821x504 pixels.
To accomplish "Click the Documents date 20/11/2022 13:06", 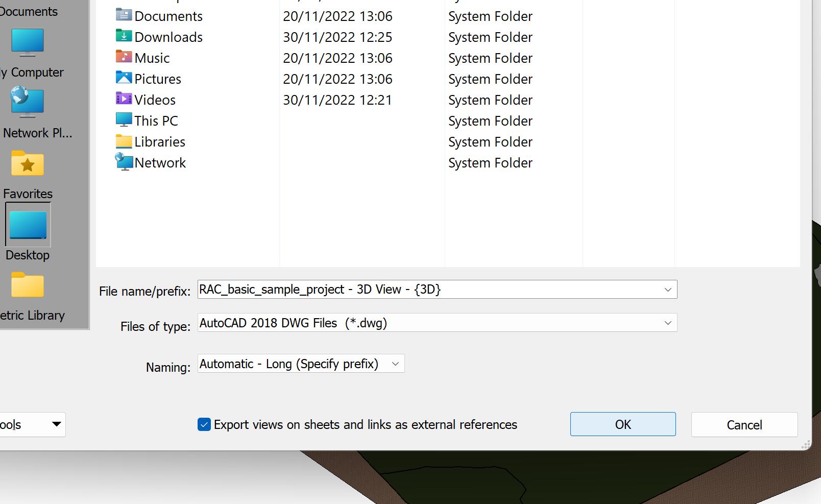I will coord(337,16).
